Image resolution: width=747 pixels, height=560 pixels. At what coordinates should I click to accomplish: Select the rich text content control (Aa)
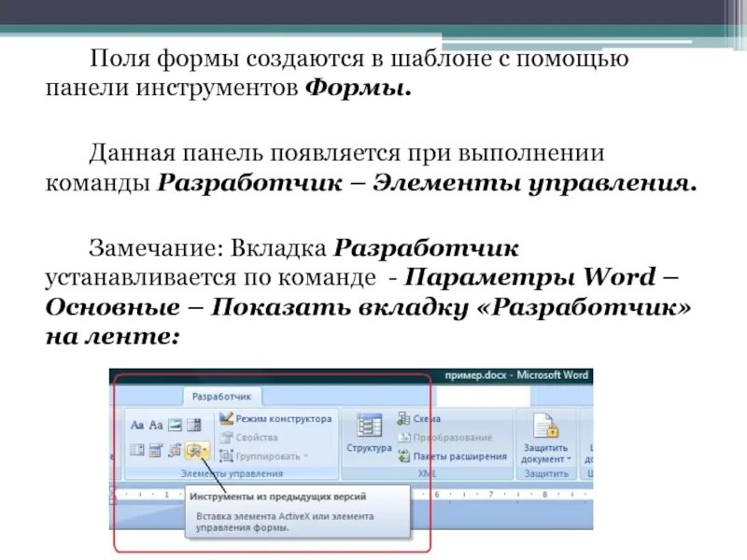[x=137, y=427]
